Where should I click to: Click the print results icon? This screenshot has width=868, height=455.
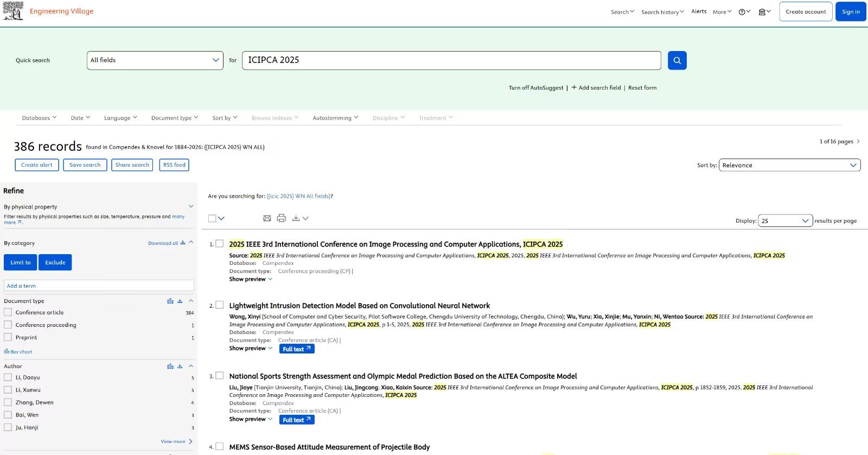[281, 218]
